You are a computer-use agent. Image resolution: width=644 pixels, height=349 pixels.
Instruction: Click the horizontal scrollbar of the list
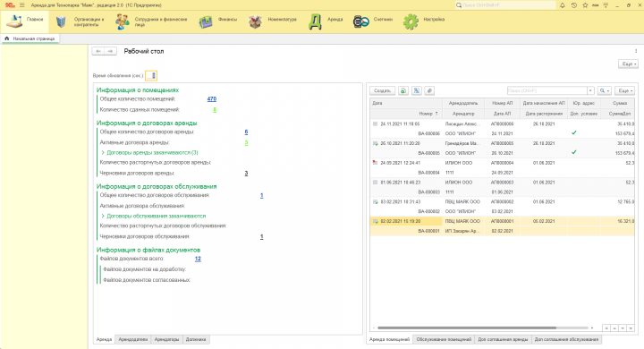(467, 328)
